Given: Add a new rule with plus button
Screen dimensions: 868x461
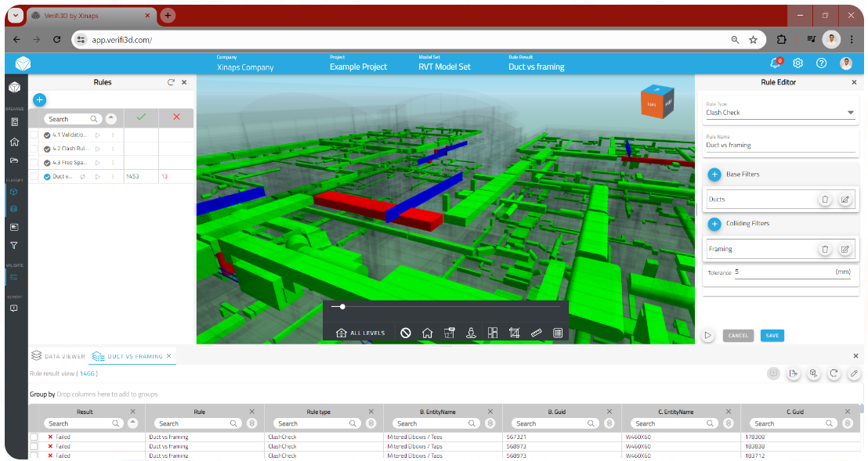Looking at the screenshot, I should (x=39, y=99).
